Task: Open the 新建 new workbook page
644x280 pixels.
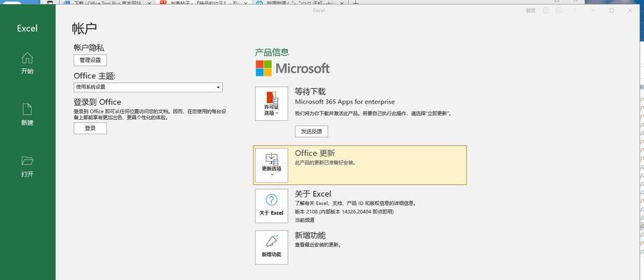Action: click(27, 115)
